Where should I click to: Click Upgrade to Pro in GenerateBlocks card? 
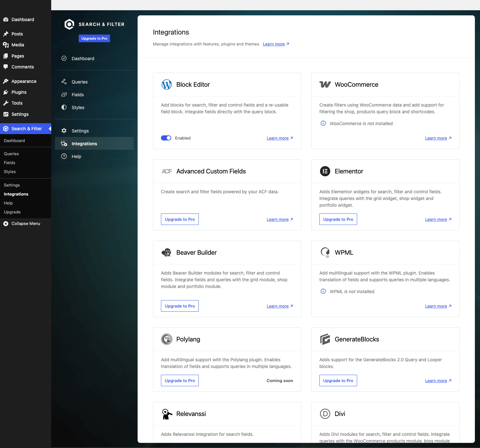pos(338,380)
